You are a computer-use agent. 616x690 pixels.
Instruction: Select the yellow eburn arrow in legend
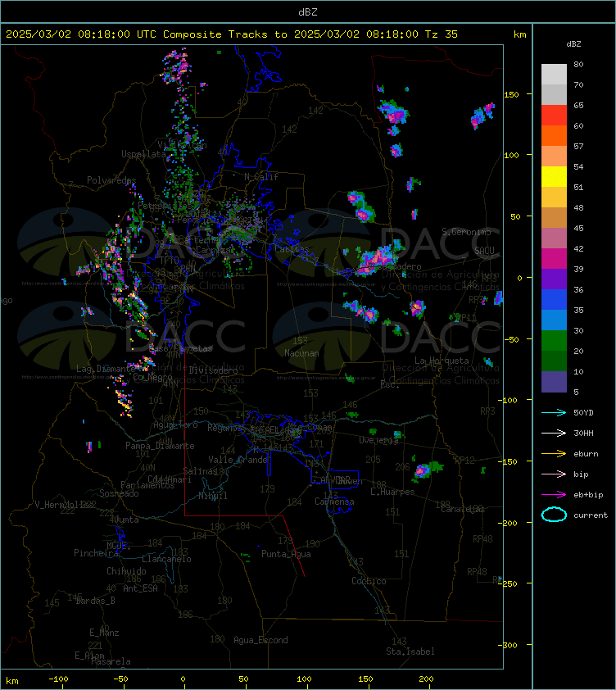(554, 454)
